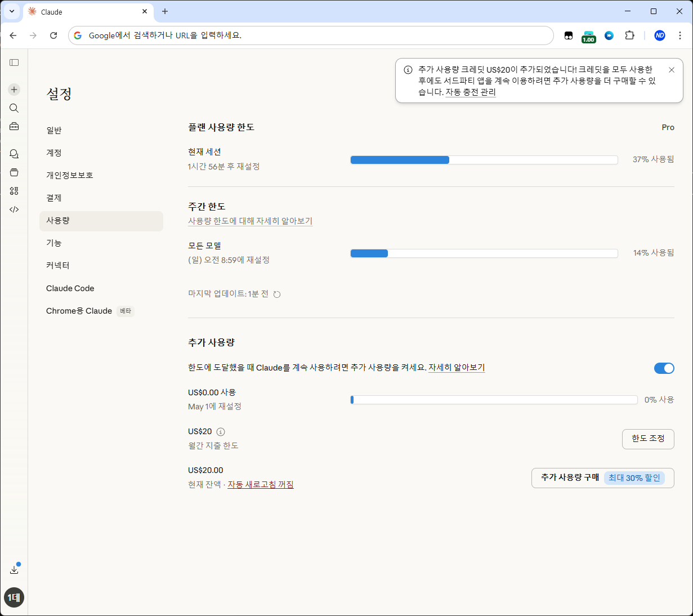Viewport: 693px width, 616px height.
Task: Reload the page with refresh icon
Action: point(53,35)
